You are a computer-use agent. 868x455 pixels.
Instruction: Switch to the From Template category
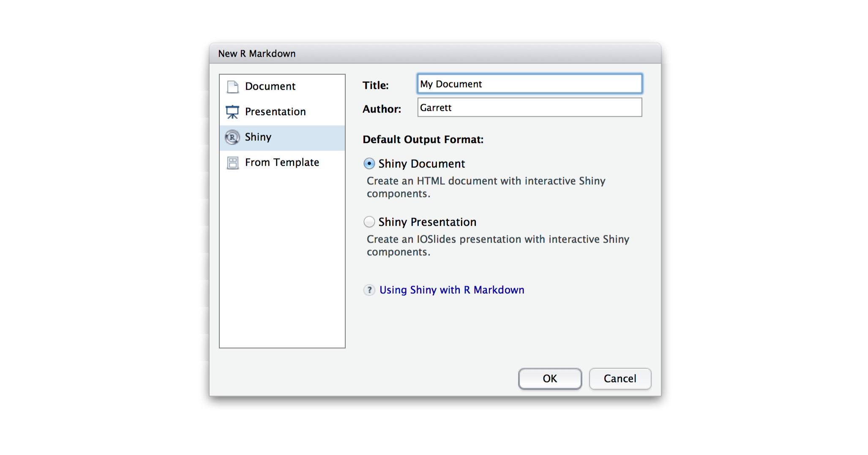pyautogui.click(x=281, y=162)
